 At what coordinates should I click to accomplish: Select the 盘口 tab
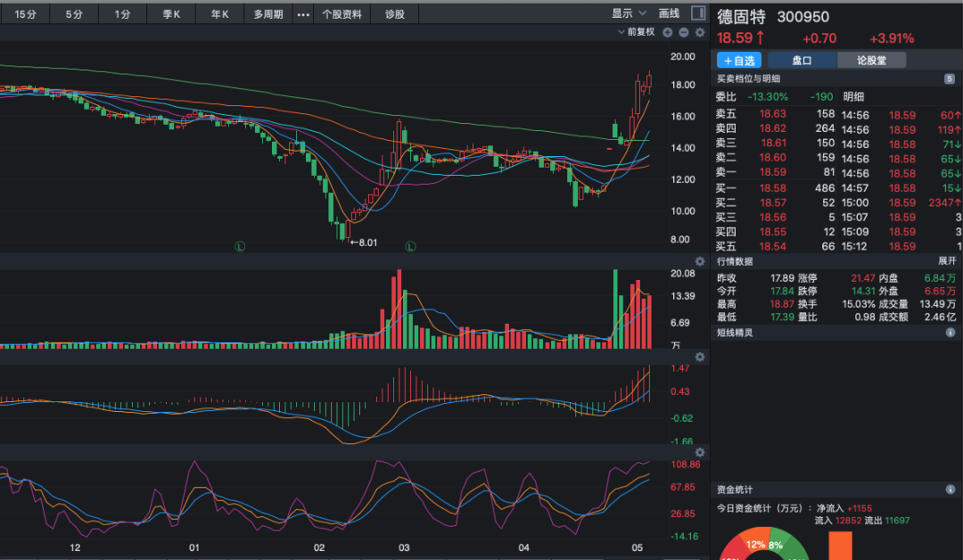(x=802, y=60)
